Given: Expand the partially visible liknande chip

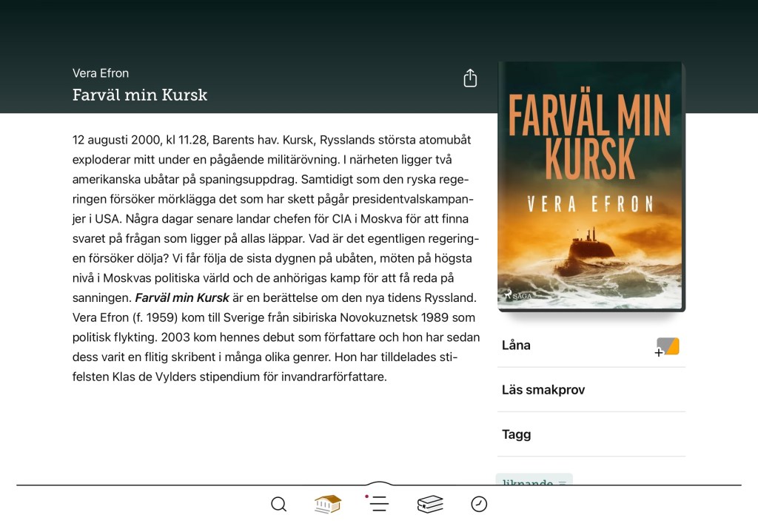Looking at the screenshot, I should [534, 479].
